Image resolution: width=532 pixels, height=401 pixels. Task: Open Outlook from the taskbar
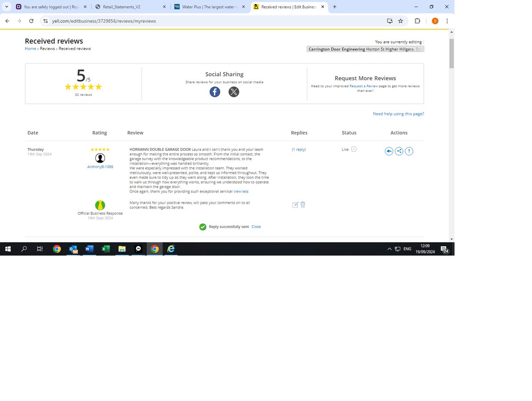click(73, 249)
